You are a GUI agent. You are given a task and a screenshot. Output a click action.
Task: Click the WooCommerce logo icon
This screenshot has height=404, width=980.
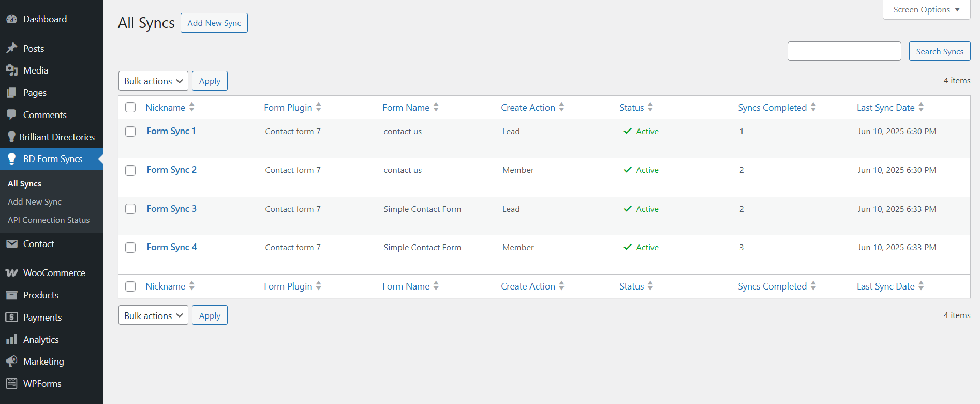[11, 273]
